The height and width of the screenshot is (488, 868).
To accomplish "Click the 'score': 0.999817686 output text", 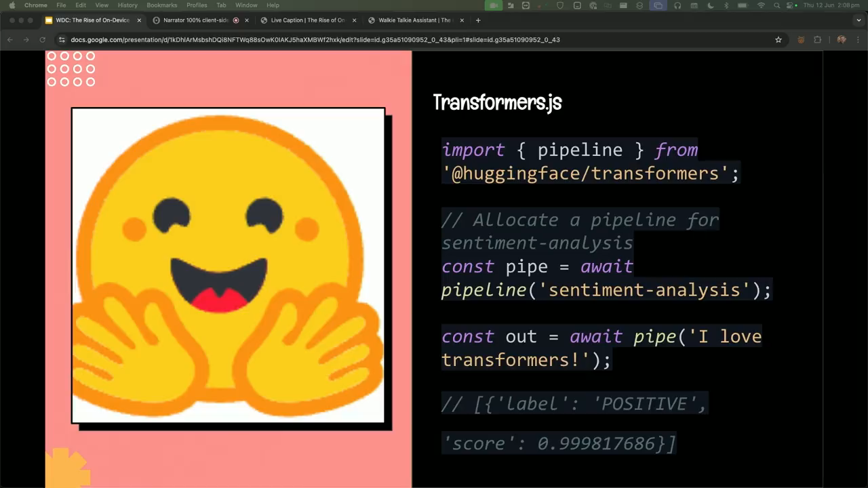I will 559,443.
